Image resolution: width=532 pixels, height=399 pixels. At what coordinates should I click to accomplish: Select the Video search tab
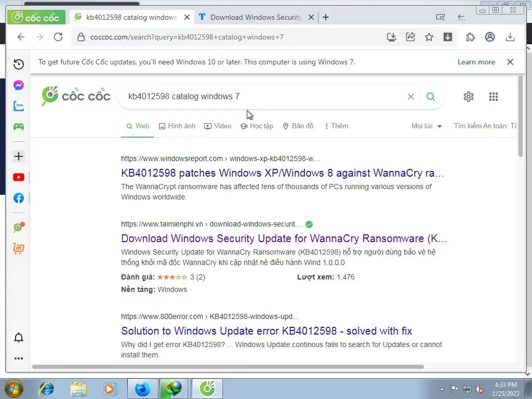[x=218, y=126]
